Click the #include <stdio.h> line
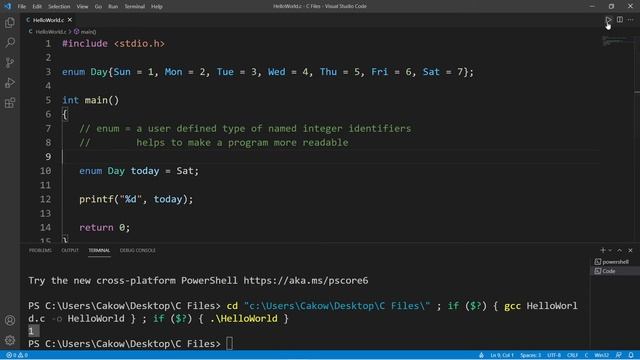Image resolution: width=640 pixels, height=360 pixels. [113, 44]
